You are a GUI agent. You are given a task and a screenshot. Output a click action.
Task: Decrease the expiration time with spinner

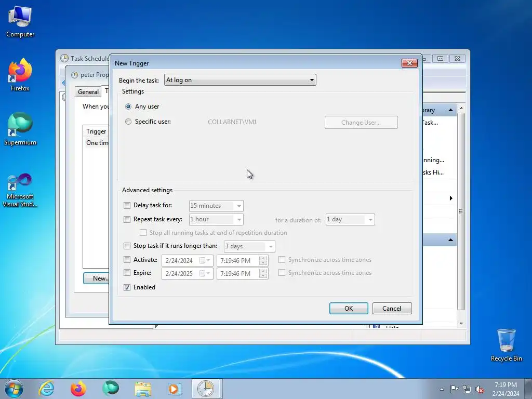pos(263,276)
